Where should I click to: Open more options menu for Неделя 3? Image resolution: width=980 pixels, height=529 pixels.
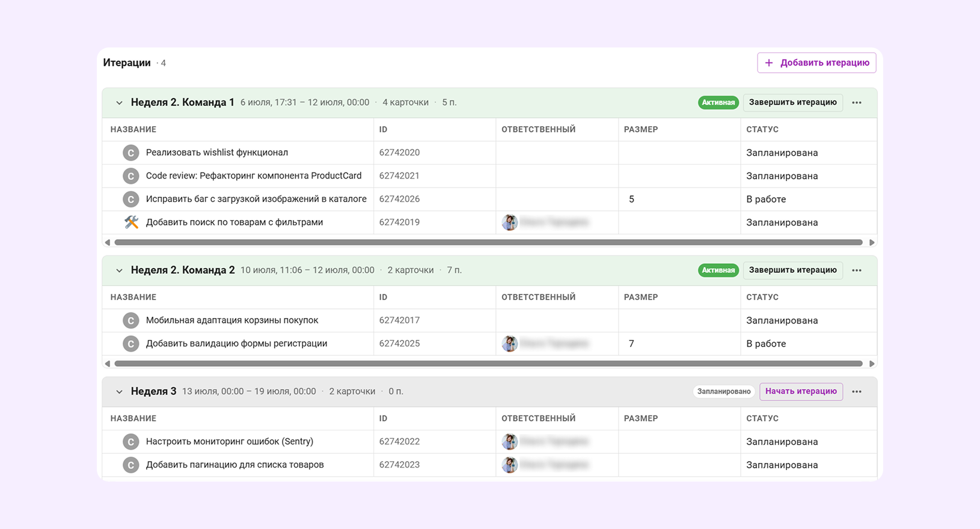coord(857,392)
